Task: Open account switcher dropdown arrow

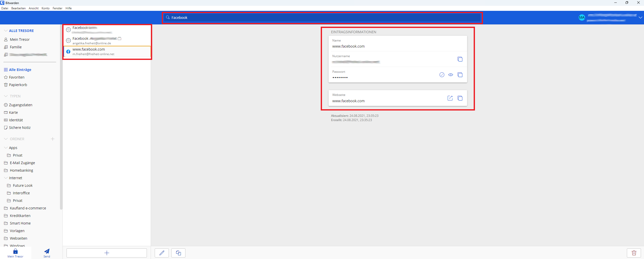Action: [640, 18]
